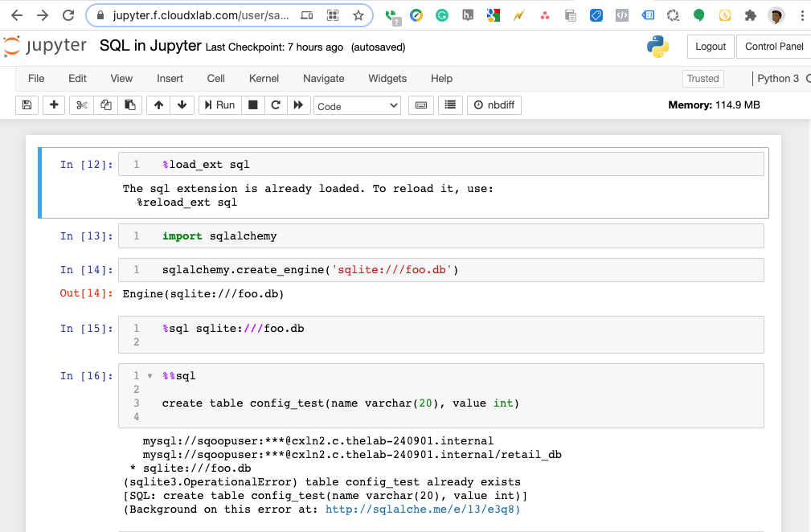Open the Insert menu
811x532 pixels.
[170, 79]
